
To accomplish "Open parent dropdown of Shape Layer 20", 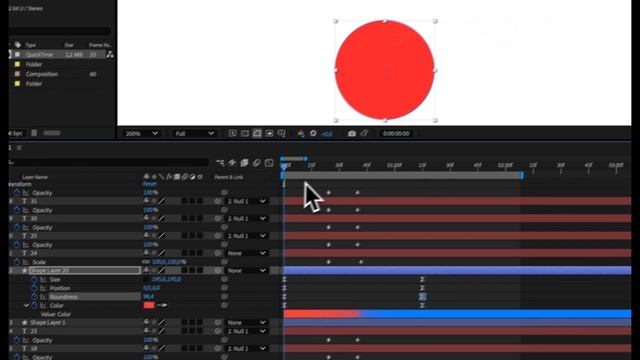I will point(247,271).
